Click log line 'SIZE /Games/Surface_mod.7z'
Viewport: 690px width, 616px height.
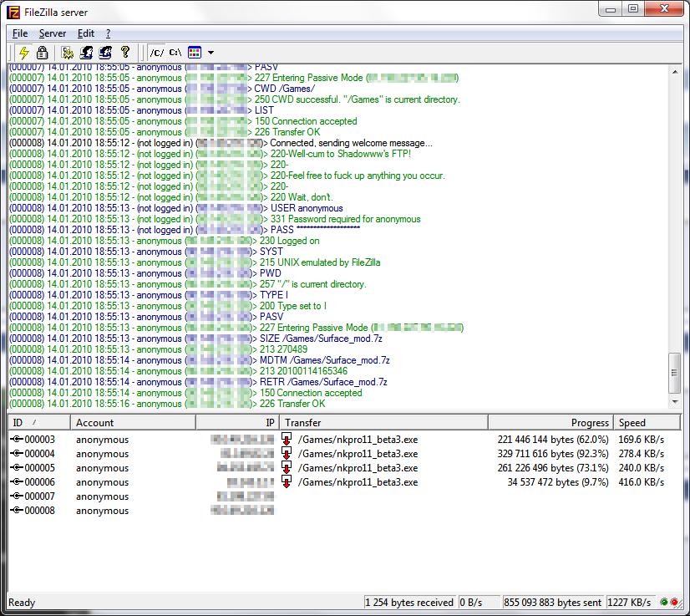pyautogui.click(x=195, y=339)
